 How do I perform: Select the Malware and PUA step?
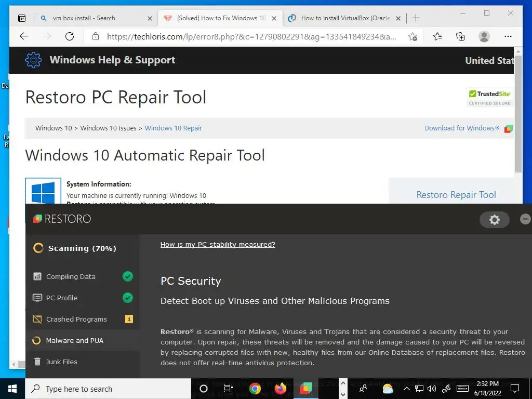[x=83, y=340]
